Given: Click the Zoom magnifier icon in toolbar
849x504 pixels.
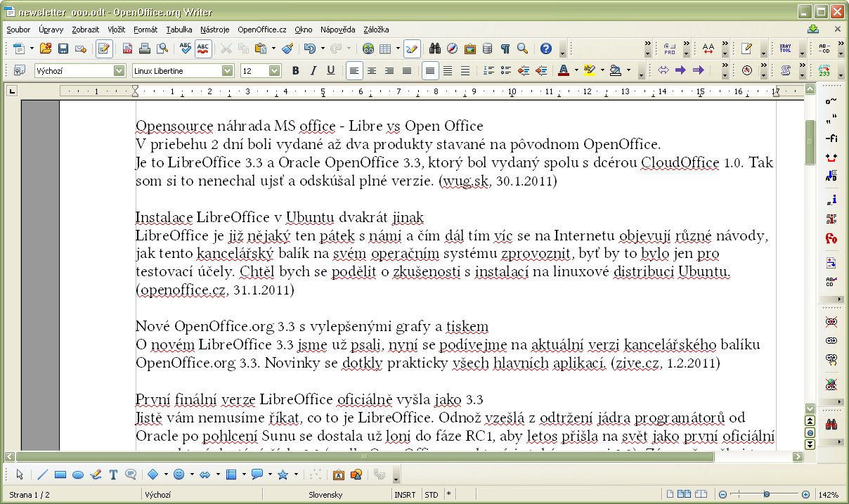Looking at the screenshot, I should pos(522,49).
